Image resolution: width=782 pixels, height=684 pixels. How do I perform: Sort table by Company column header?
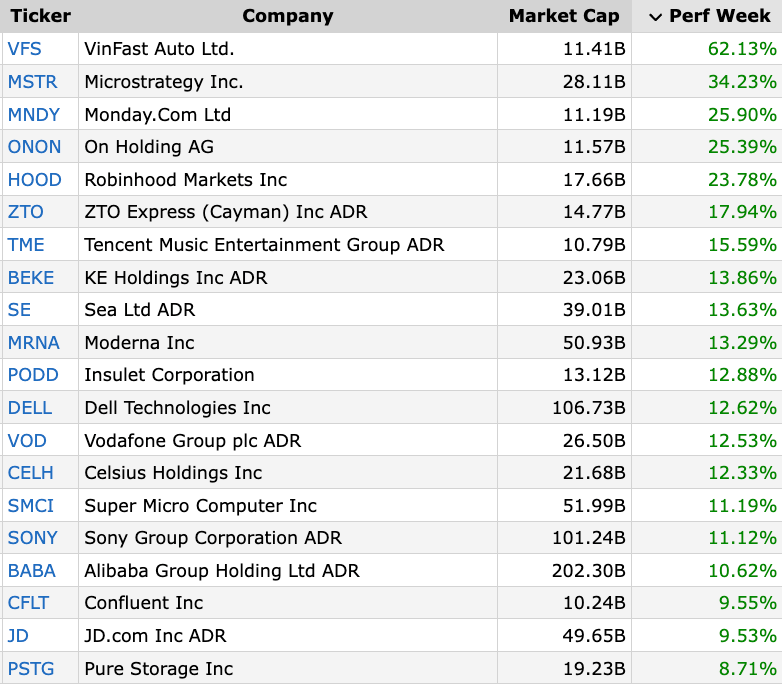point(287,16)
